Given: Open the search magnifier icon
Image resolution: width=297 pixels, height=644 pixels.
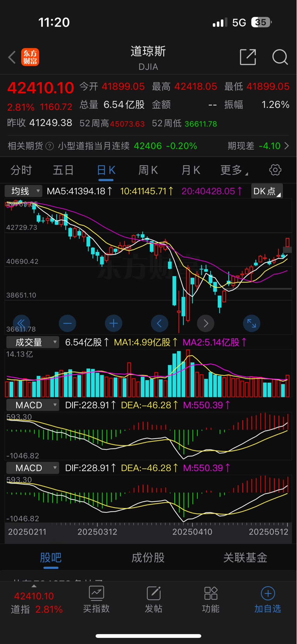Looking at the screenshot, I should click(280, 57).
